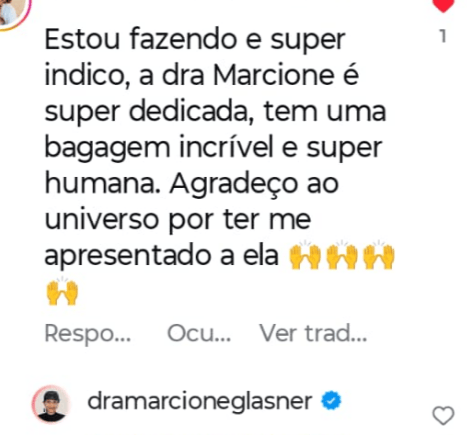Click the raised hands emoji on last line

[x=62, y=291]
